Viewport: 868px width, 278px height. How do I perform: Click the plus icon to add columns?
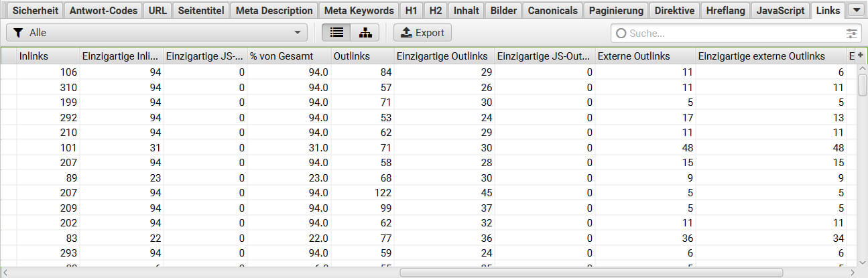click(861, 56)
